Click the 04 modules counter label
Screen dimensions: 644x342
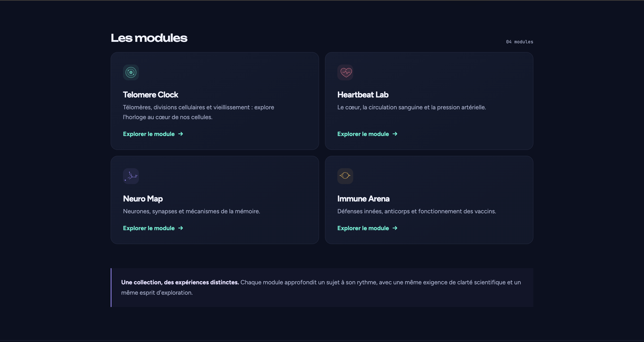519,42
